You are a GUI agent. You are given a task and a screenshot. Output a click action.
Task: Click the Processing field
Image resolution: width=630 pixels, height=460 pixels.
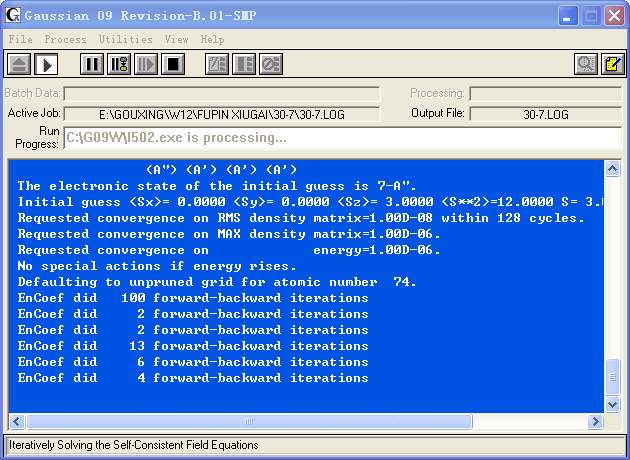click(x=546, y=94)
